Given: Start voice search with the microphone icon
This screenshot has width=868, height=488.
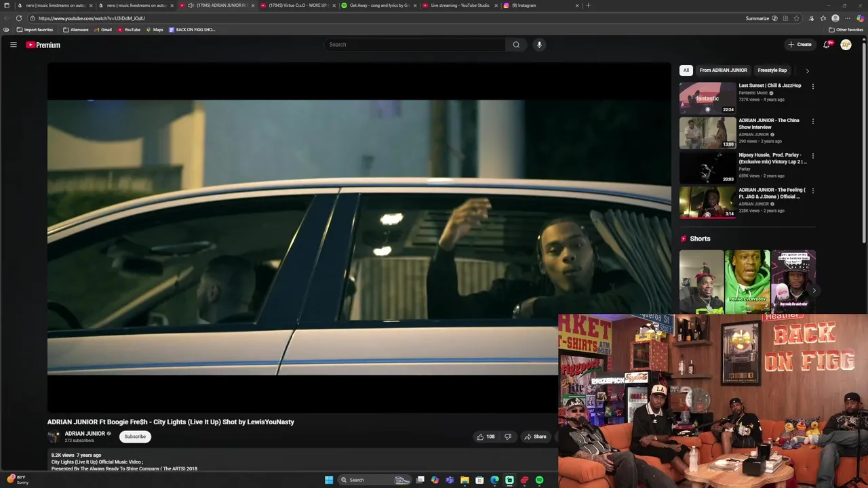Looking at the screenshot, I should (x=539, y=45).
